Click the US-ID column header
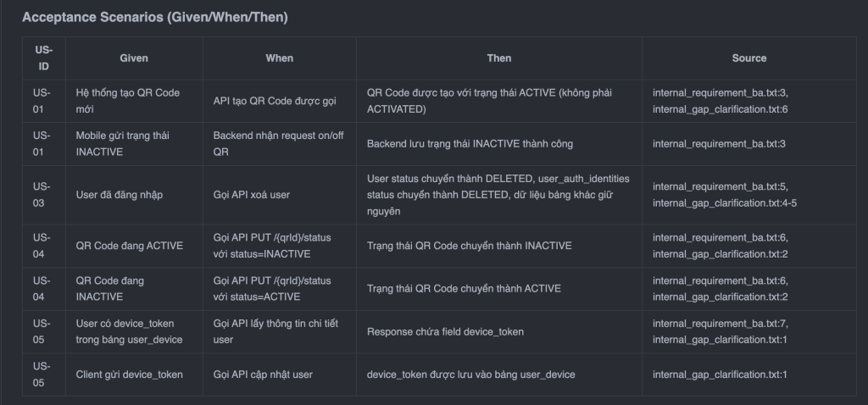Viewport: 868px width, 405px height. click(x=43, y=58)
